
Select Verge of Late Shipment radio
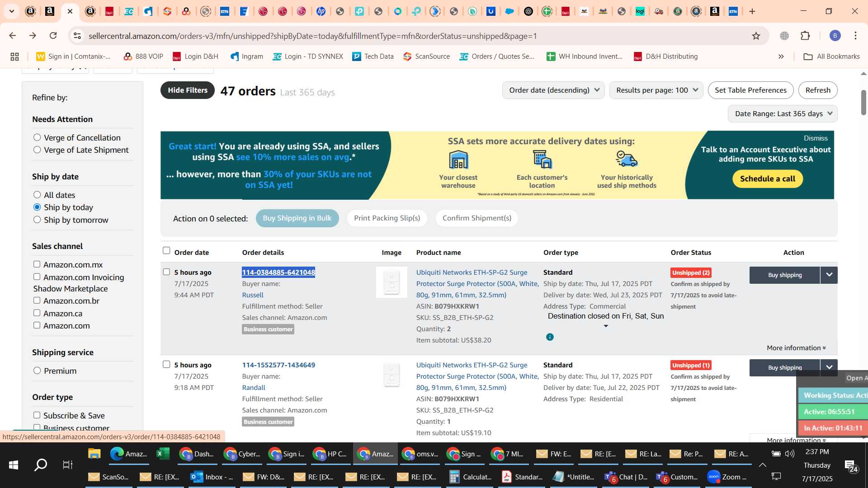[x=37, y=150]
